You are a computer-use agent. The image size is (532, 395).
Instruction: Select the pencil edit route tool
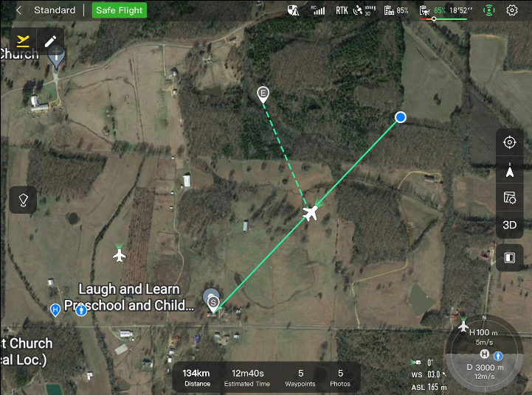51,41
